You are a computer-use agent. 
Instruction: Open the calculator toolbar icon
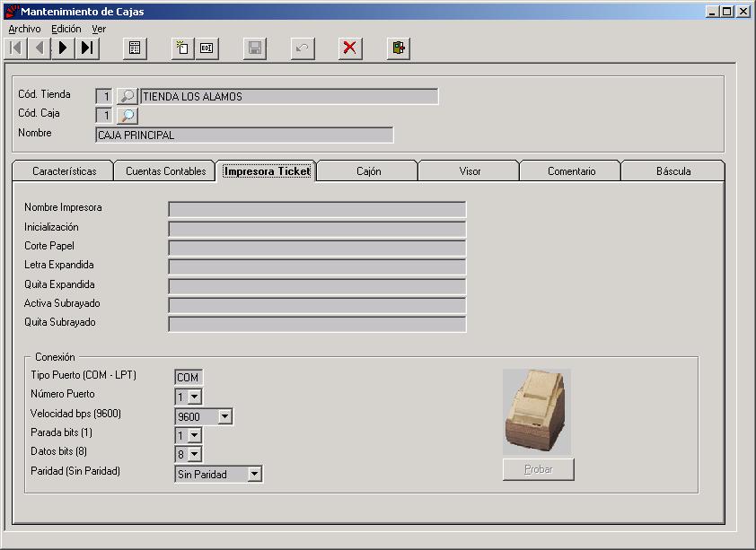click(x=135, y=48)
